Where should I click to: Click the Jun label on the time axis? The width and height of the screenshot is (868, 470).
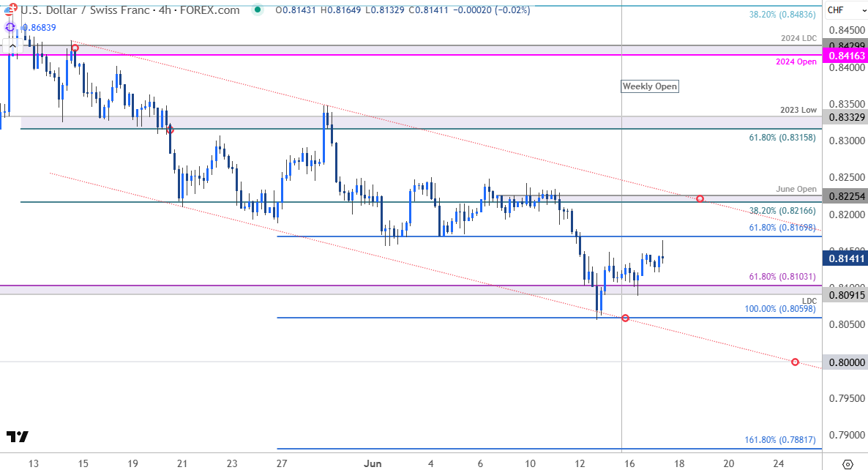coord(373,464)
